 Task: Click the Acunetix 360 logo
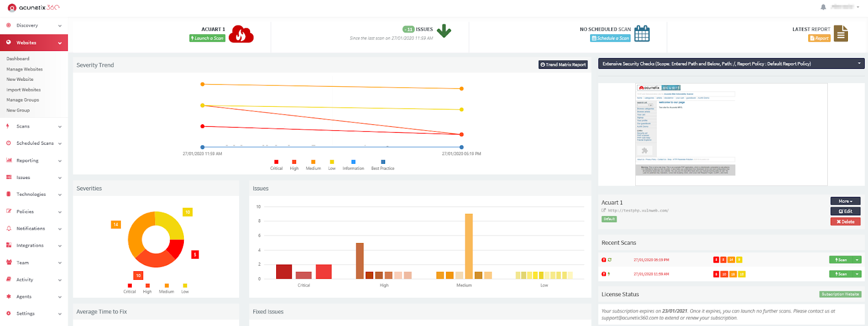point(33,8)
